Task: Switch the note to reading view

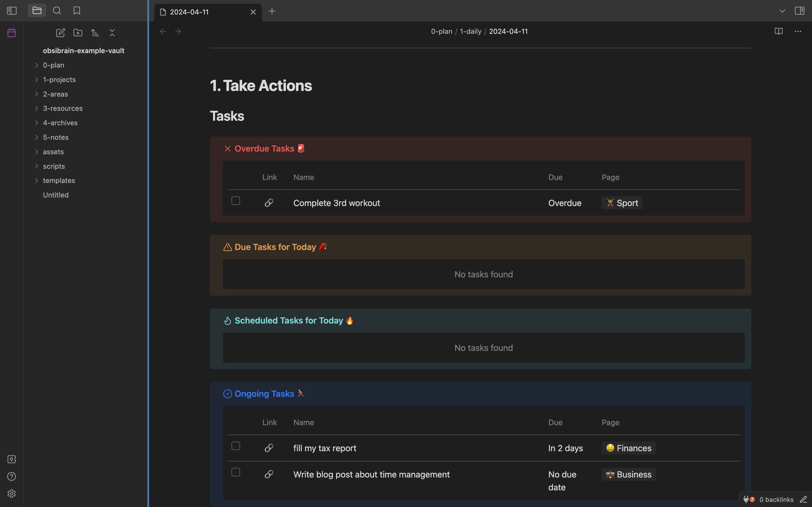Action: click(x=778, y=32)
